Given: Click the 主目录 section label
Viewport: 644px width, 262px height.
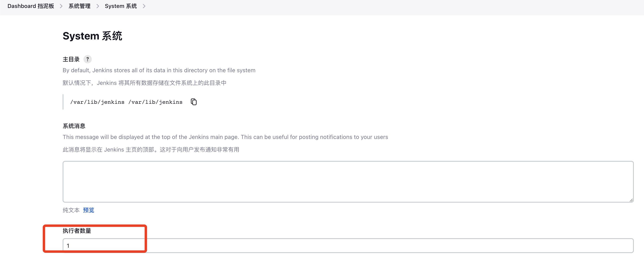Looking at the screenshot, I should 71,59.
